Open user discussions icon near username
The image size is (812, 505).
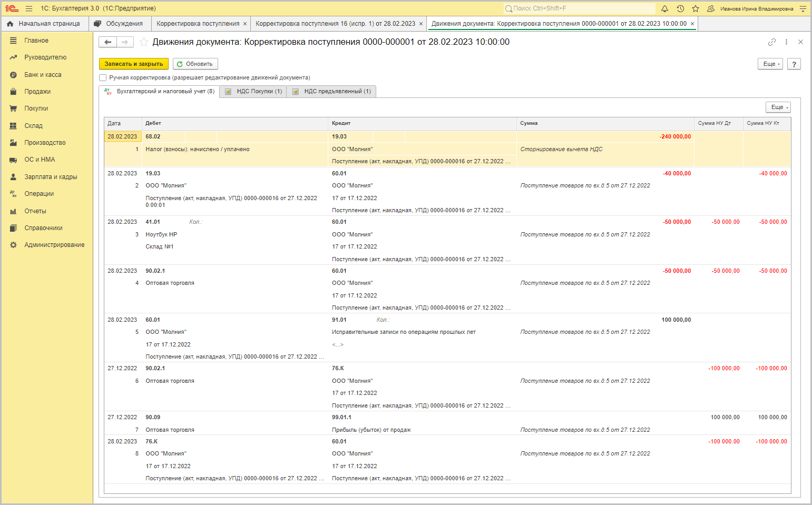pyautogui.click(x=711, y=8)
